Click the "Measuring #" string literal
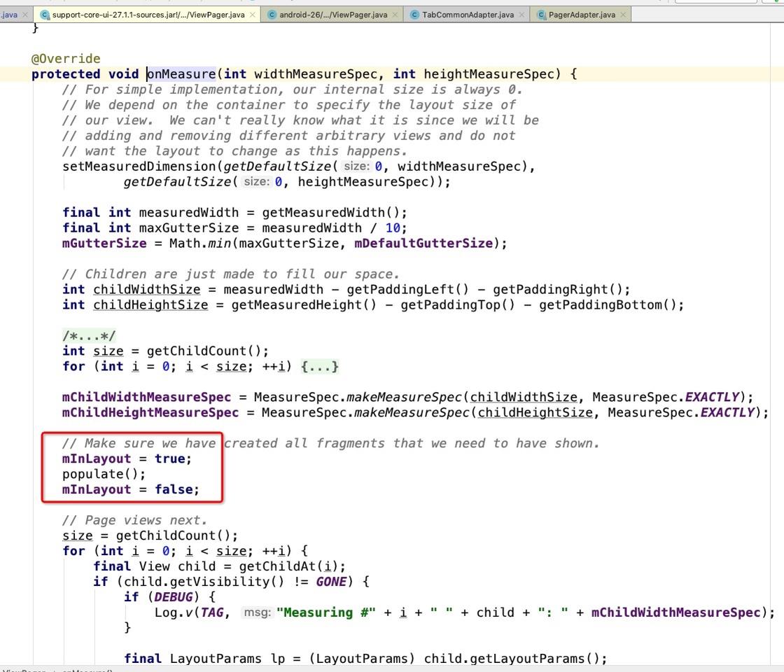The width and height of the screenshot is (784, 672). point(326,612)
